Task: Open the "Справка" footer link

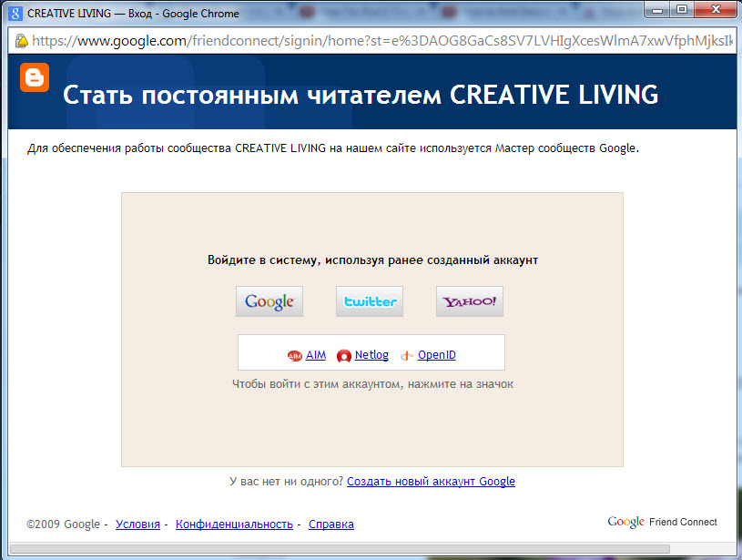Action: click(x=331, y=524)
